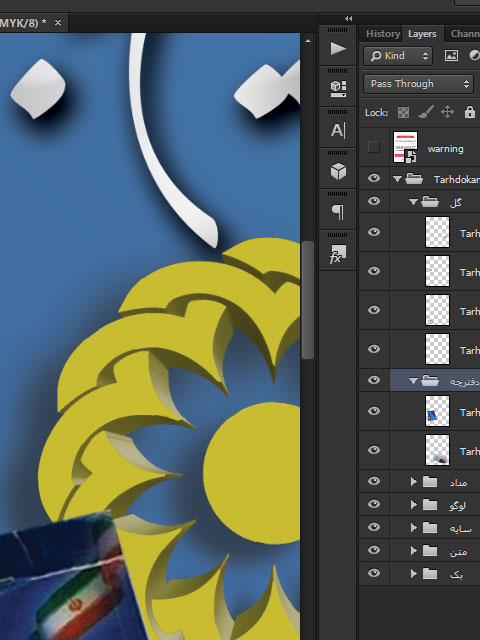Select the سایه group name
The image size is (480, 640).
pyautogui.click(x=460, y=529)
